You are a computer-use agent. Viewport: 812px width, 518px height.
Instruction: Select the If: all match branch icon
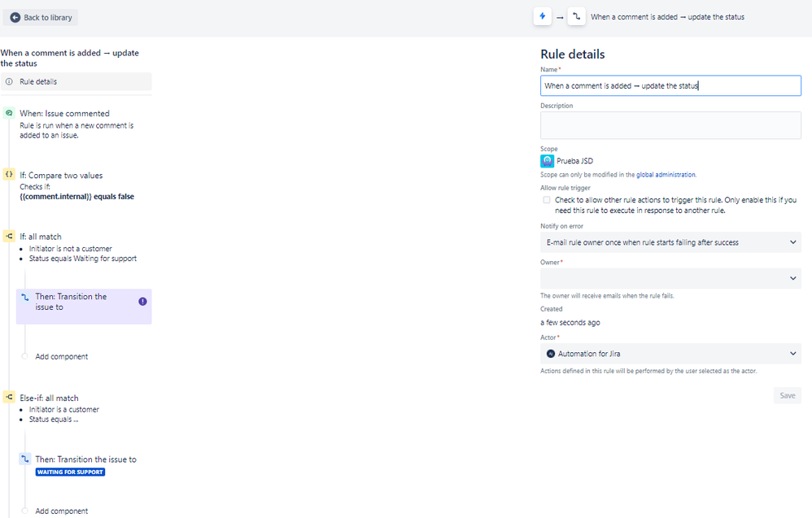[x=7, y=236]
